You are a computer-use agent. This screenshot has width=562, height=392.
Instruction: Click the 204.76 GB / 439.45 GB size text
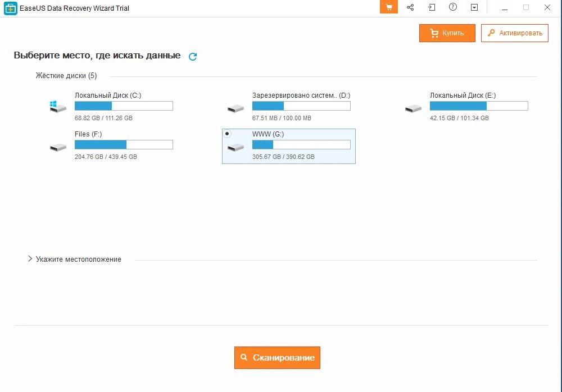tap(106, 157)
